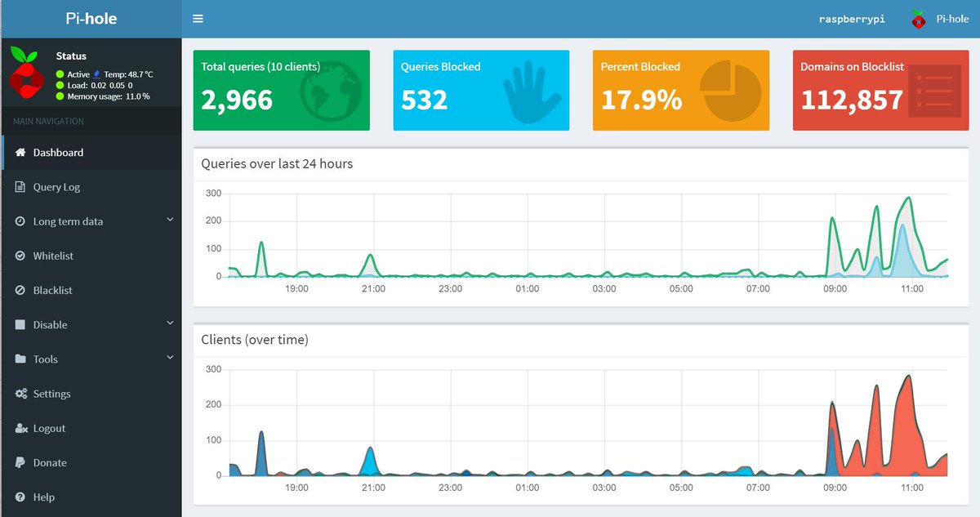Click the Logout user icon in the sidebar

tap(20, 428)
